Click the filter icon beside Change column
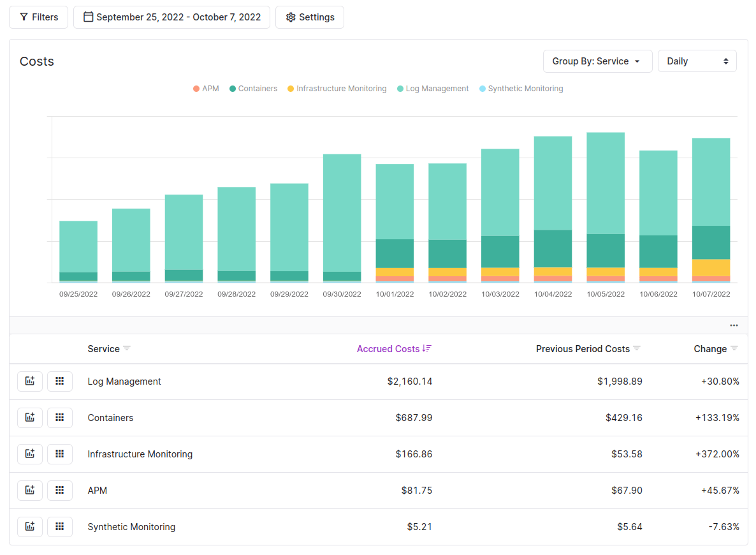756x555 pixels. click(x=734, y=349)
